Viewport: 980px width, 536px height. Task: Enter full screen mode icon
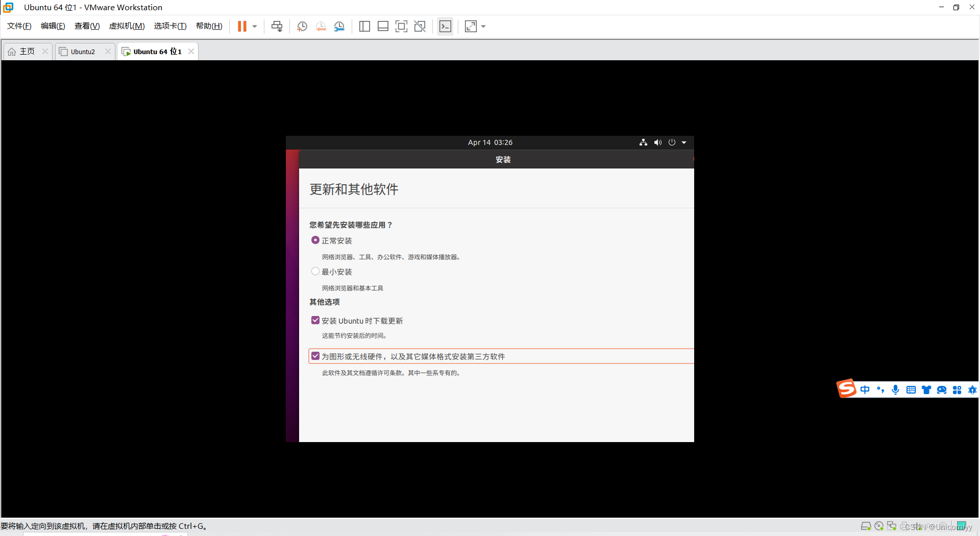pos(401,27)
